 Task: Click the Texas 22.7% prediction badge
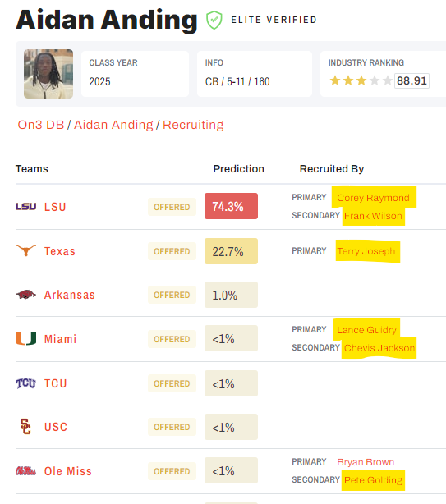point(231,251)
